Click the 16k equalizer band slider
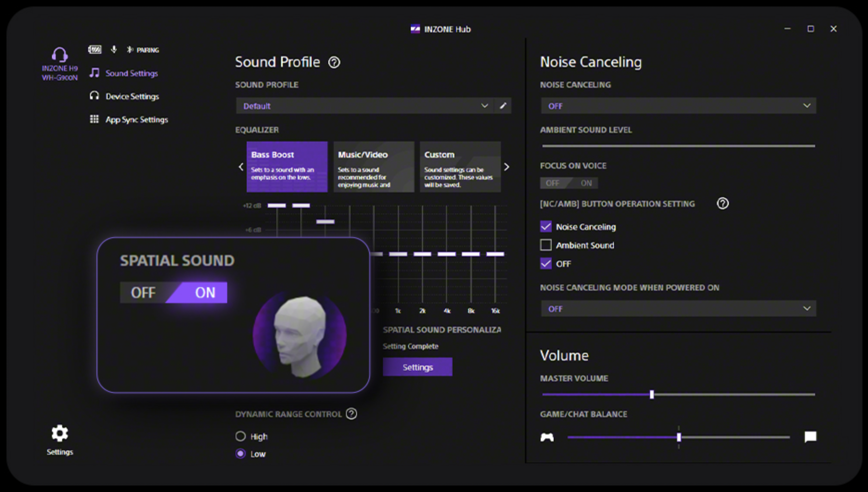The image size is (868, 492). (x=495, y=254)
